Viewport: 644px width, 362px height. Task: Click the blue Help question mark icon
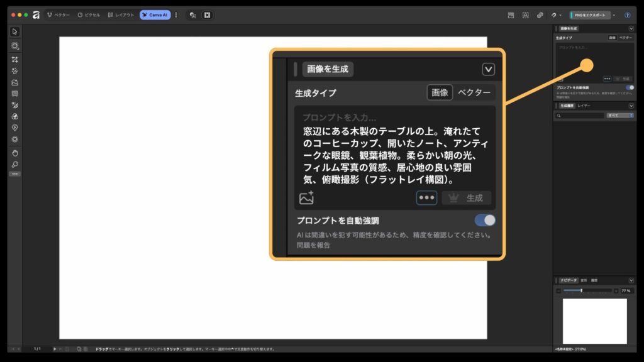tap(627, 15)
